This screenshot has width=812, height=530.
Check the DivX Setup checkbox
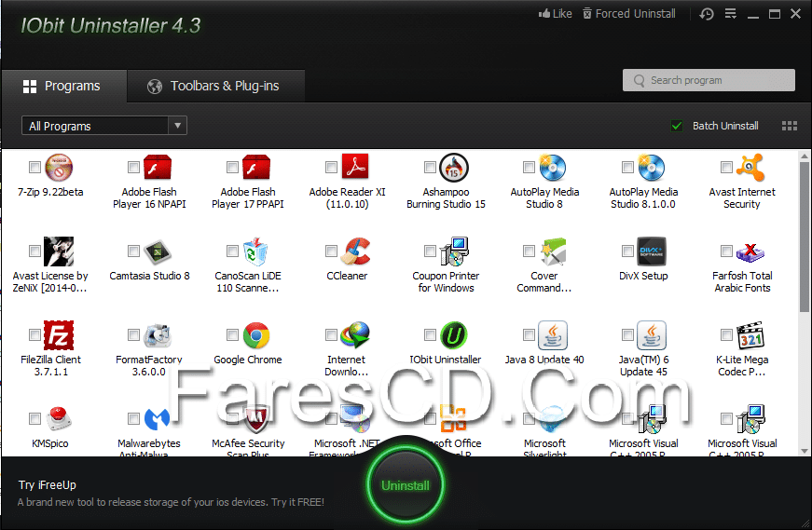[x=627, y=251]
